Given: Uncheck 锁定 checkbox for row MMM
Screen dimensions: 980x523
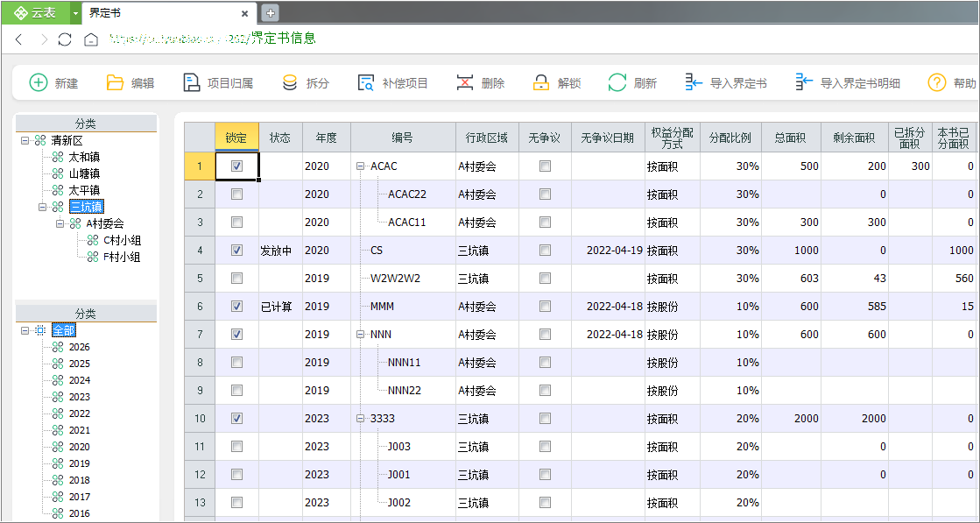Looking at the screenshot, I should pyautogui.click(x=236, y=306).
